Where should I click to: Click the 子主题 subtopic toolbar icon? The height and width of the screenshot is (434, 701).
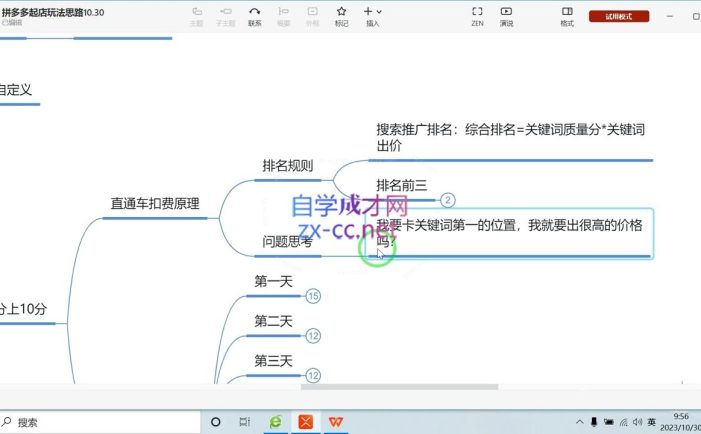click(226, 12)
